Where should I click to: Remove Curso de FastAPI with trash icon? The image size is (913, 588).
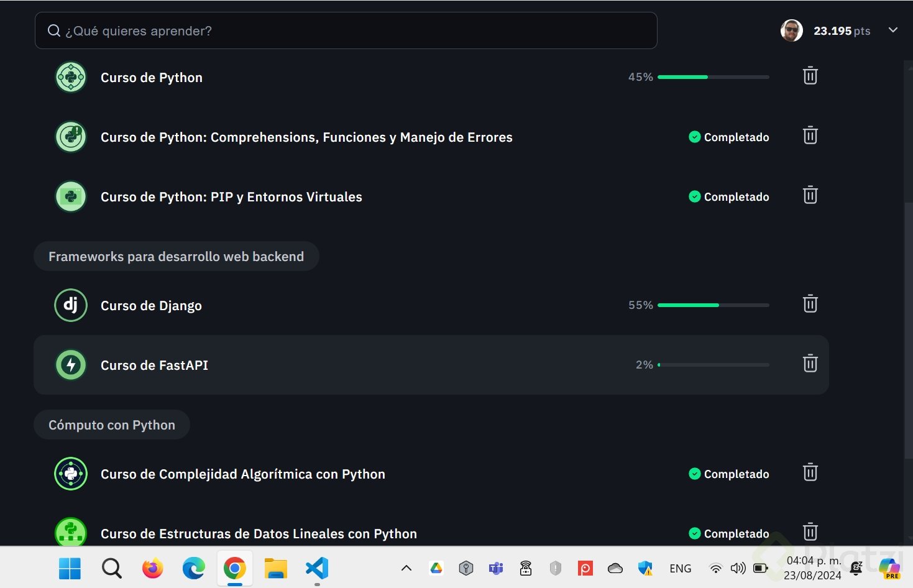810,364
